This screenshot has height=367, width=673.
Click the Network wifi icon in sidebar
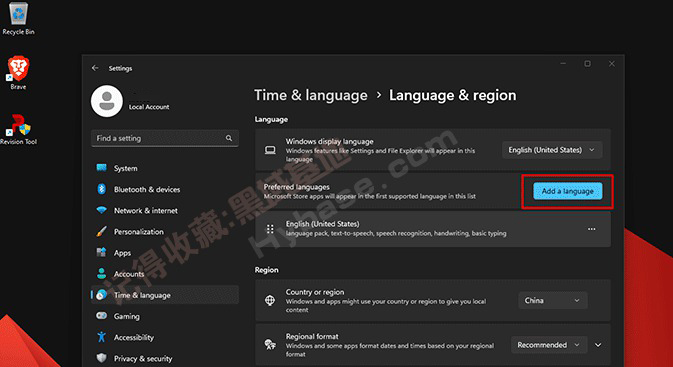(102, 210)
